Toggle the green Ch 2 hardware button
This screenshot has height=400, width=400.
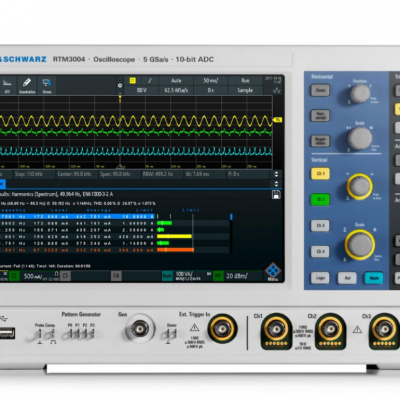click(320, 199)
